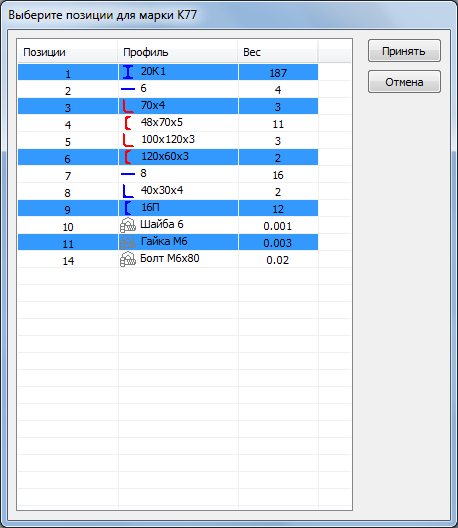Image resolution: width=458 pixels, height=528 pixels.
Task: Sort by Профиль column header
Action: coord(178,52)
